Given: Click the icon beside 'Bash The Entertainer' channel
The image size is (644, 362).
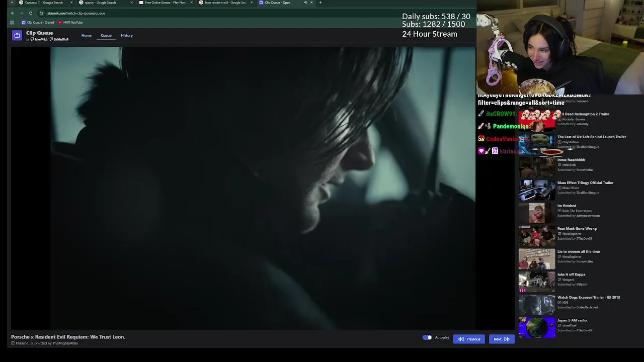Looking at the screenshot, I should pyautogui.click(x=559, y=211).
